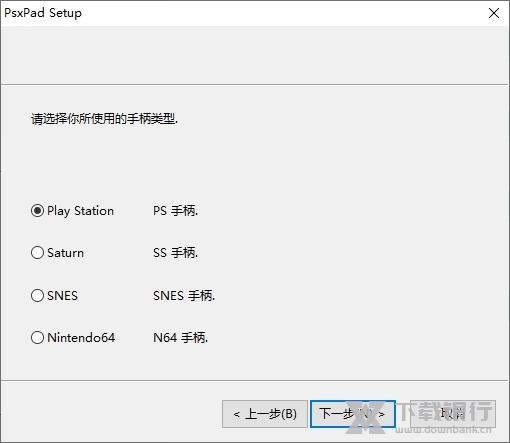This screenshot has width=510, height=443.
Task: Go back with 上一步(B) button
Action: [x=265, y=414]
